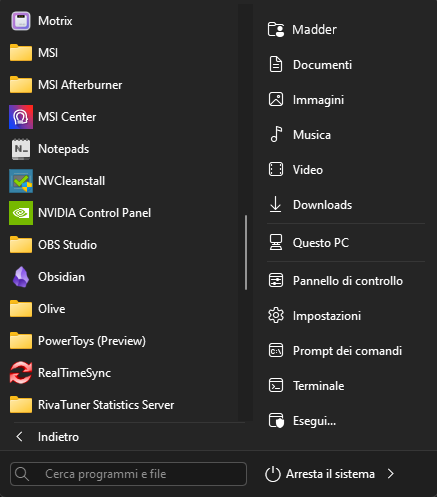Viewport: 437px width, 497px height.
Task: Expand the RivaTuner Statistics Server folder
Action: (x=123, y=405)
